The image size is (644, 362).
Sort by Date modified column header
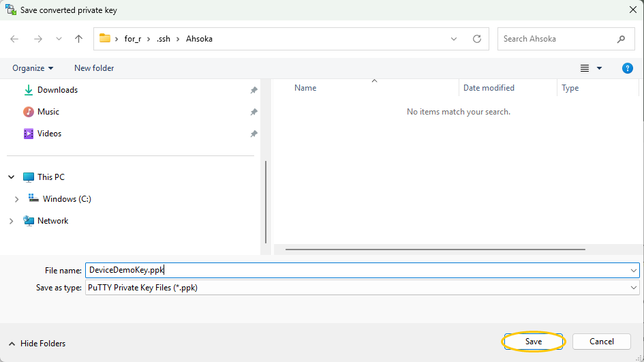point(489,88)
